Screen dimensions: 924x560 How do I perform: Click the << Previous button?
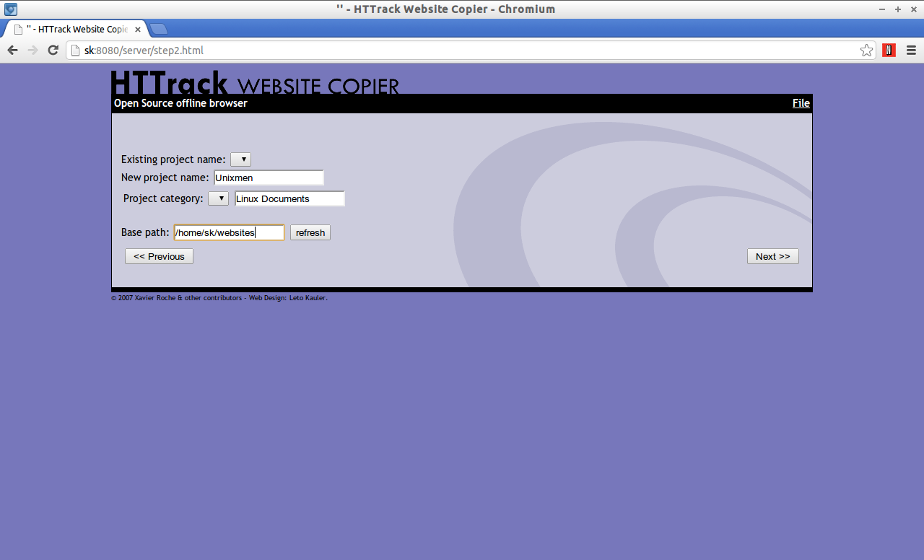pyautogui.click(x=159, y=256)
